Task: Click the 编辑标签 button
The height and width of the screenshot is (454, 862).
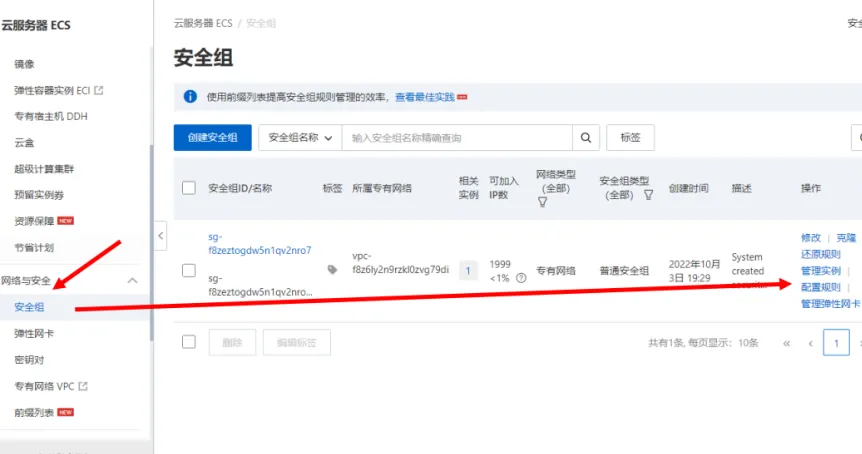Action: (297, 342)
